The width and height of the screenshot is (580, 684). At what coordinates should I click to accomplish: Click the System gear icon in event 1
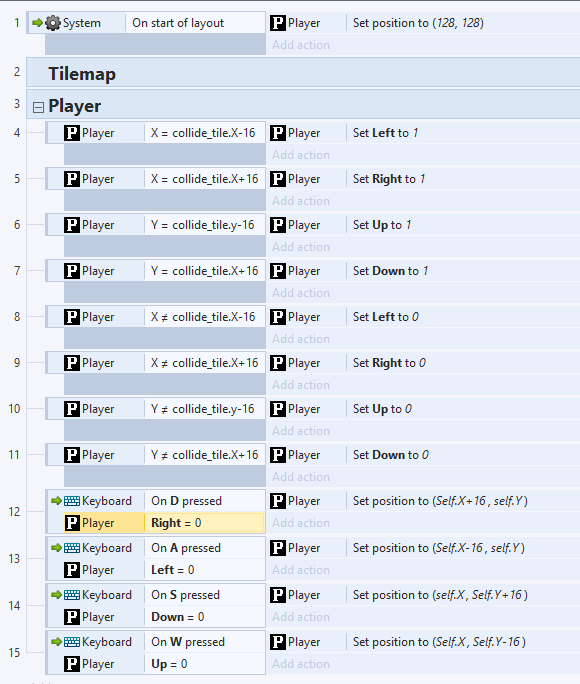click(x=53, y=23)
